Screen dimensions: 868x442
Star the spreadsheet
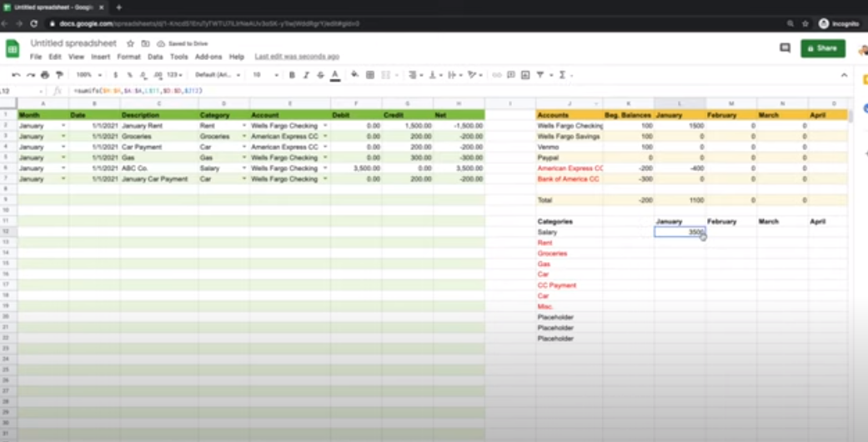pyautogui.click(x=130, y=43)
